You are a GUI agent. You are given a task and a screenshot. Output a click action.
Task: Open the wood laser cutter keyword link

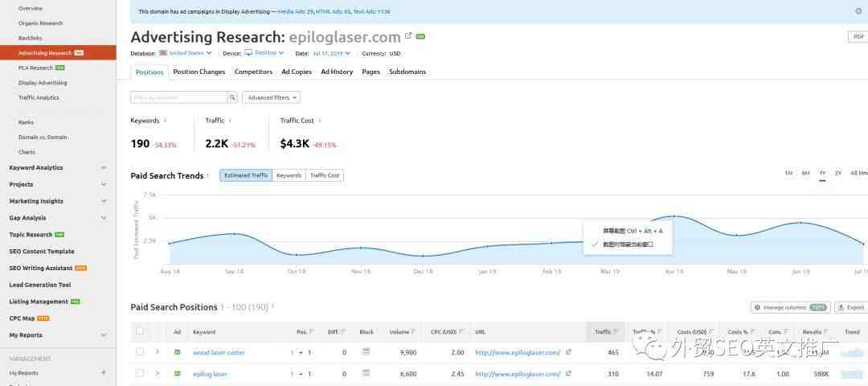pos(219,352)
